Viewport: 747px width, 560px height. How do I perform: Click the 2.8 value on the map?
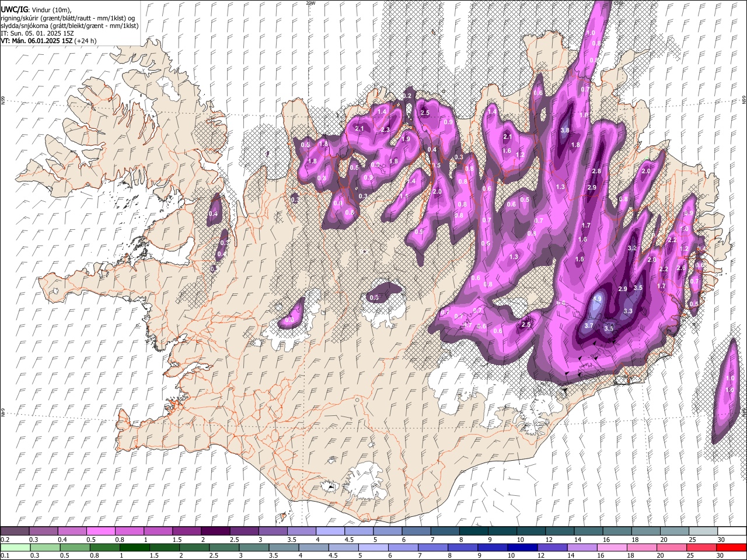tap(596, 171)
